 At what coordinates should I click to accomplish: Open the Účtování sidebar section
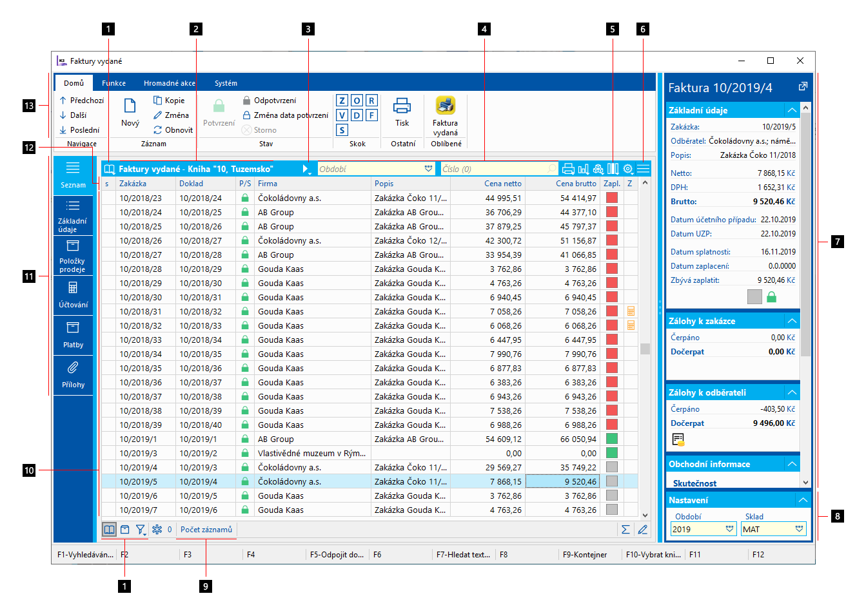pos(73,294)
